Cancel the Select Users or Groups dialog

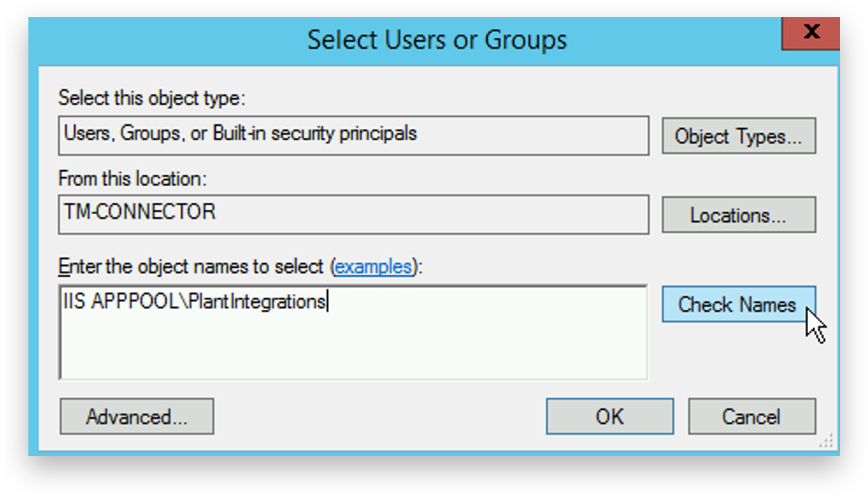point(751,416)
